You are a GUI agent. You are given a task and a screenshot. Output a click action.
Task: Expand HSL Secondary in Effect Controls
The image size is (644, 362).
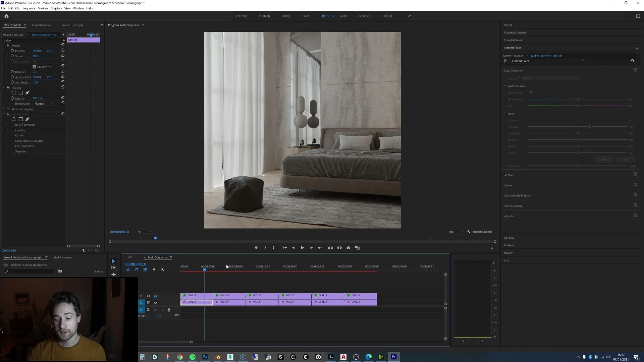coord(7,146)
